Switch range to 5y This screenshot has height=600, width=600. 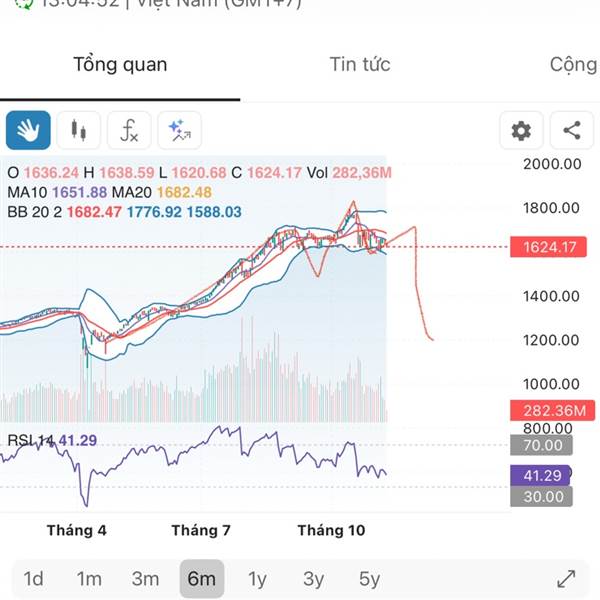[x=369, y=578]
